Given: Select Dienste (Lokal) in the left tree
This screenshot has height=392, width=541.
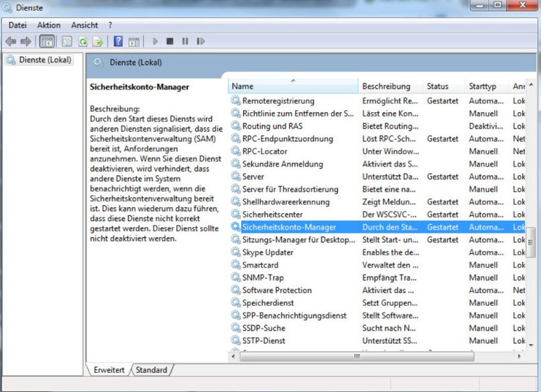Looking at the screenshot, I should click(44, 60).
